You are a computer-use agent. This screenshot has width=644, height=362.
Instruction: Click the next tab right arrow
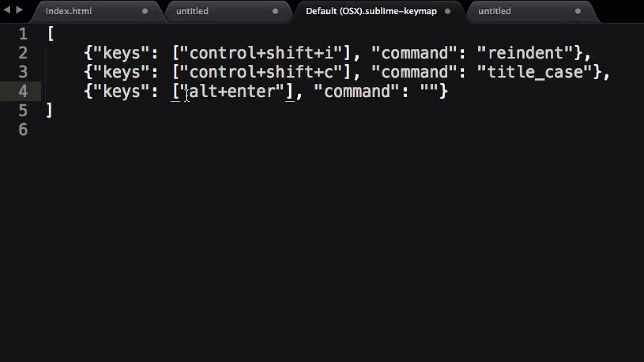tap(19, 10)
